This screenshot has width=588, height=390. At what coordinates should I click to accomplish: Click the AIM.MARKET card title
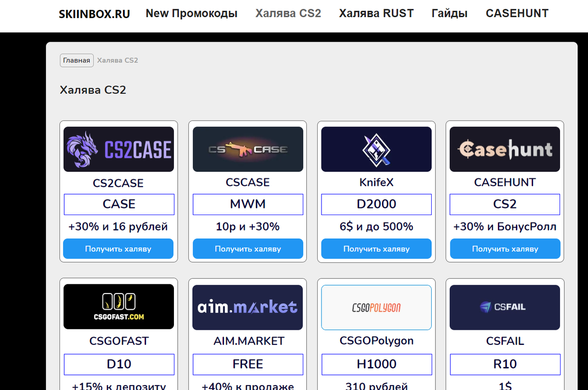[248, 341]
